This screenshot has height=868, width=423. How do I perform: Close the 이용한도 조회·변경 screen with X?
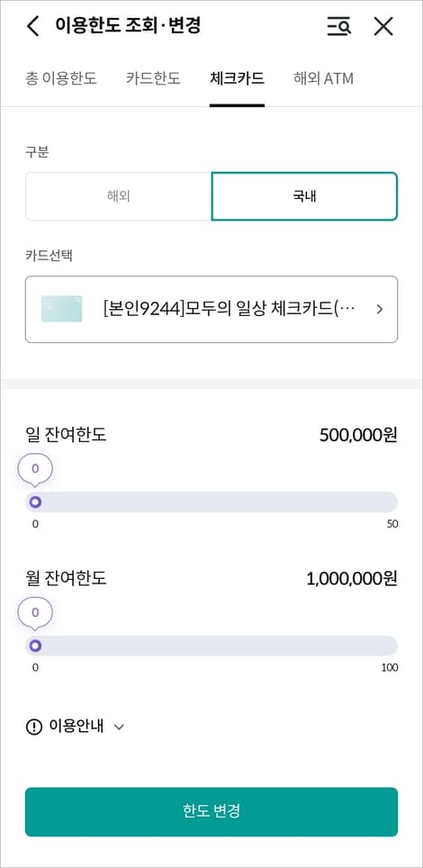(x=383, y=26)
